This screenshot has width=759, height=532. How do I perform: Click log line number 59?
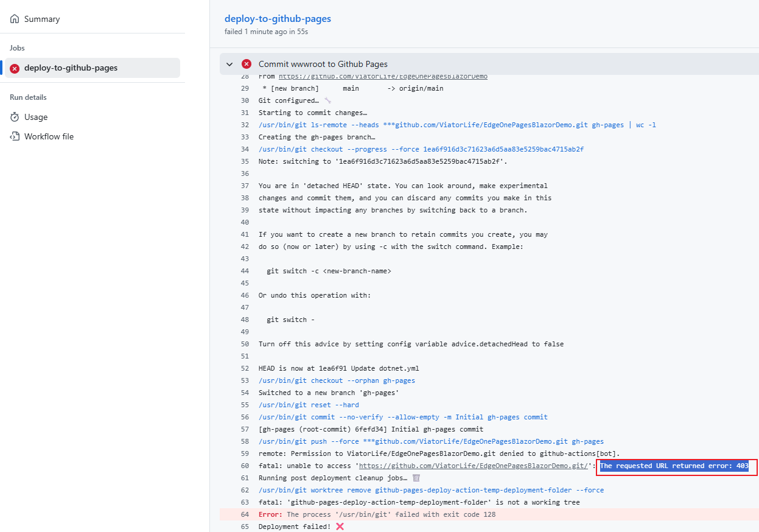coord(245,453)
